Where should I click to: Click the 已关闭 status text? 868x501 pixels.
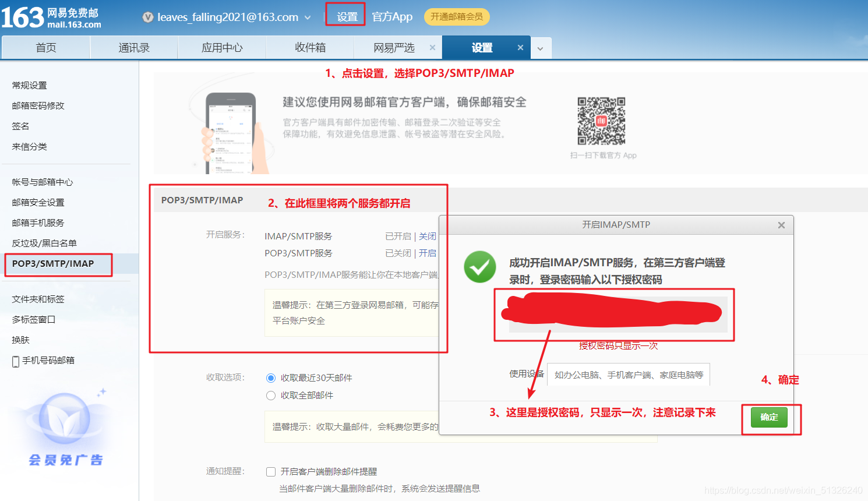click(x=398, y=253)
